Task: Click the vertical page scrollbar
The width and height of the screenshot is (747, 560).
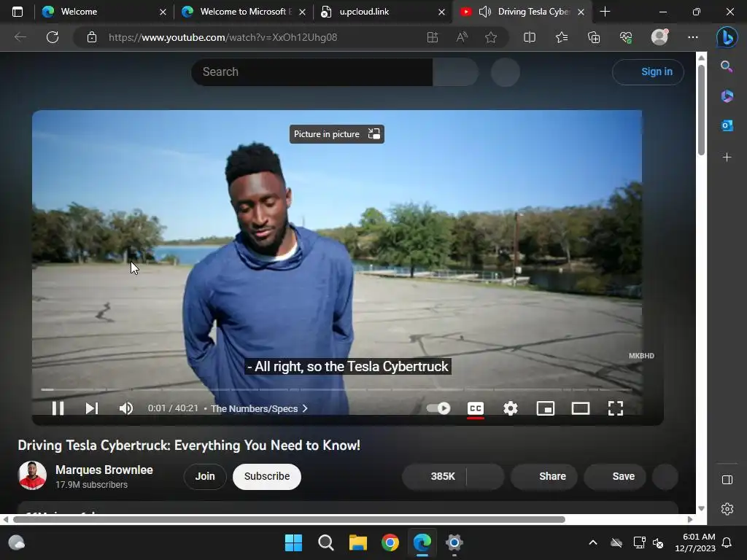Action: tap(701, 111)
